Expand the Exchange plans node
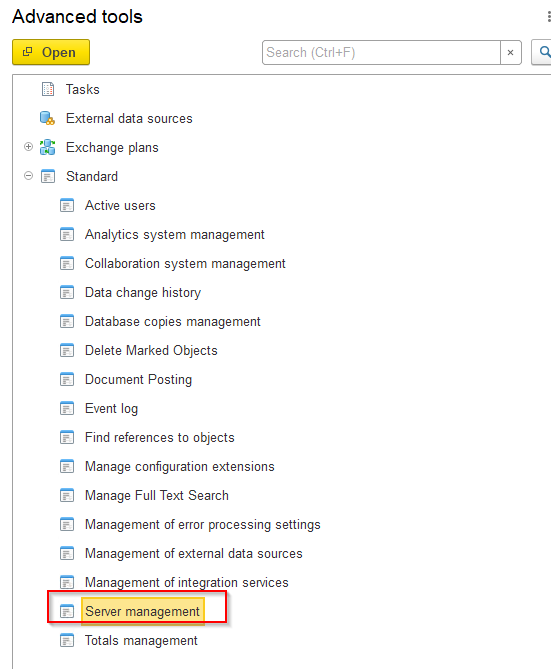The image size is (551, 669). (x=28, y=147)
